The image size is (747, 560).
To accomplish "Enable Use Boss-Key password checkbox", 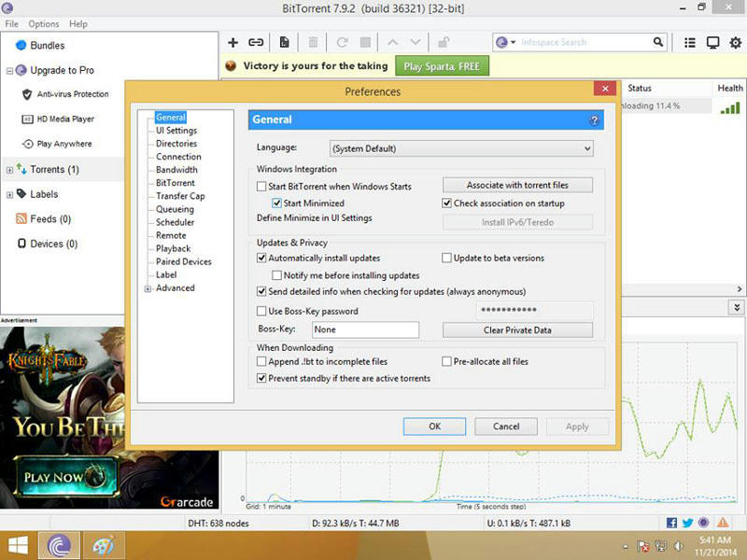I will coord(261,311).
